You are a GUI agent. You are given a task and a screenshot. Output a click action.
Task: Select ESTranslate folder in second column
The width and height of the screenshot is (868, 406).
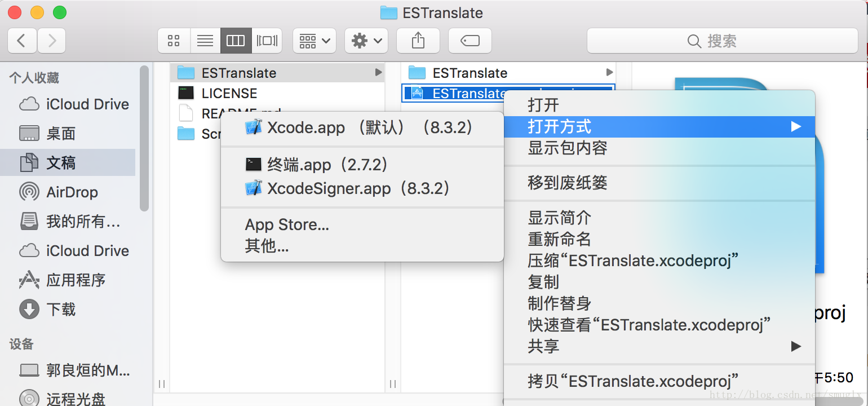tap(508, 73)
